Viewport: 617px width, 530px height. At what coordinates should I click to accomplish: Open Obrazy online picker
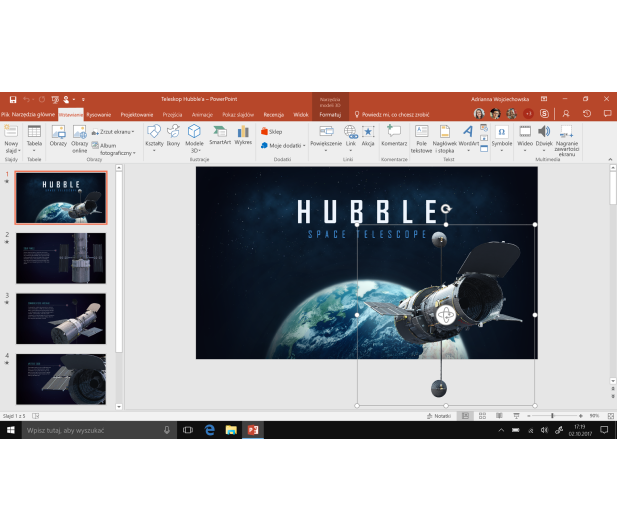79,139
